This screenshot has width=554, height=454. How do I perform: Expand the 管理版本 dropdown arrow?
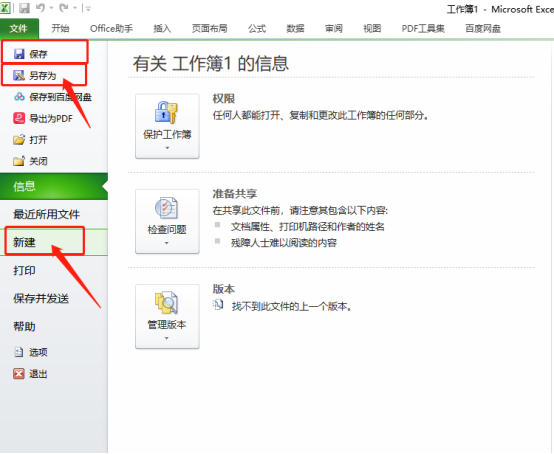(167, 338)
